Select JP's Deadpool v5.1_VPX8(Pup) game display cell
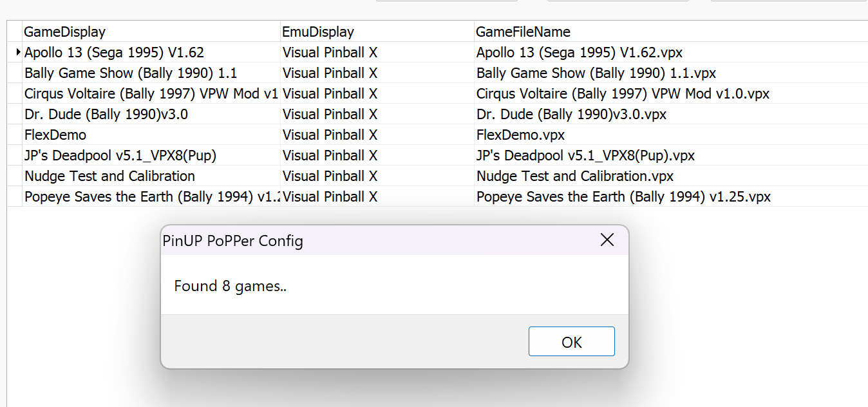The width and height of the screenshot is (868, 407). click(x=120, y=156)
